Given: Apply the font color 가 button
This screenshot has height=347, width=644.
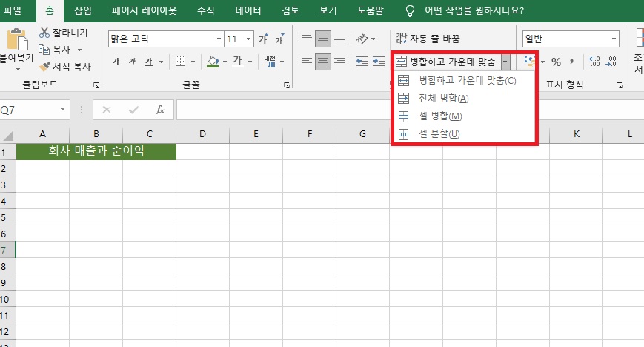Looking at the screenshot, I should coord(237,62).
